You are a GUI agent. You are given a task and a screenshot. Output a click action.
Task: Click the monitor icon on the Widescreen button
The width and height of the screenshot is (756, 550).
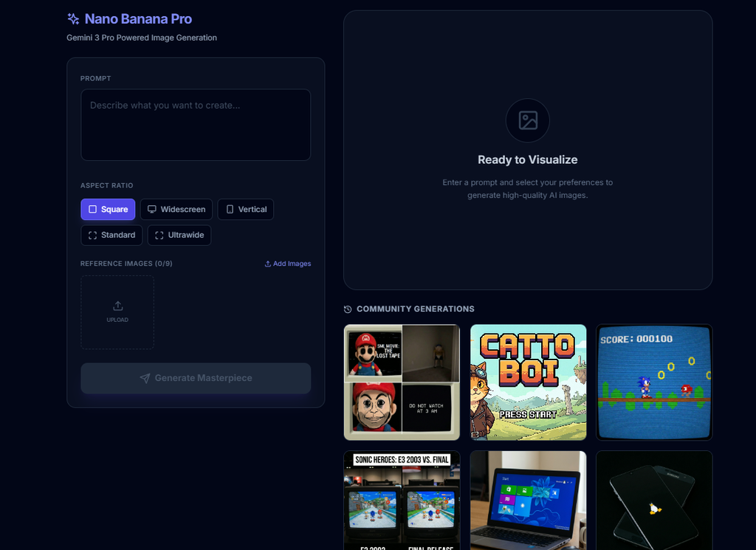tap(152, 209)
